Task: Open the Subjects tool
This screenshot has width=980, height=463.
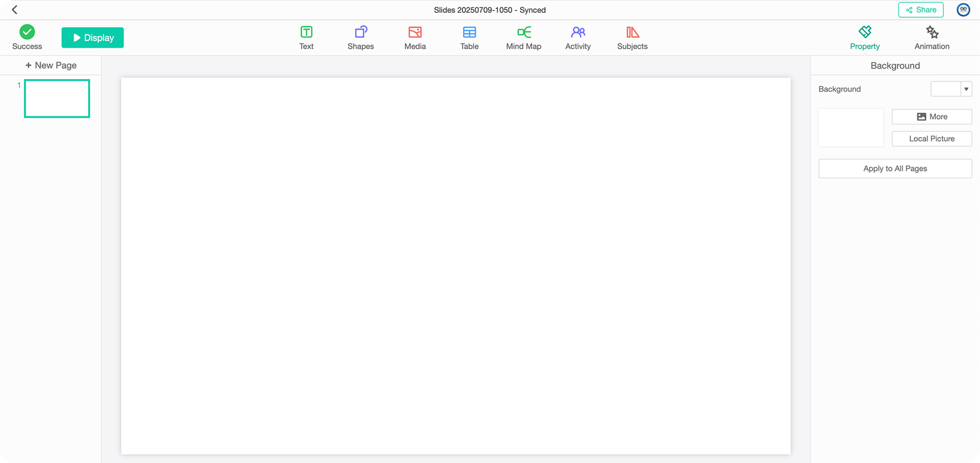Action: pyautogui.click(x=632, y=37)
